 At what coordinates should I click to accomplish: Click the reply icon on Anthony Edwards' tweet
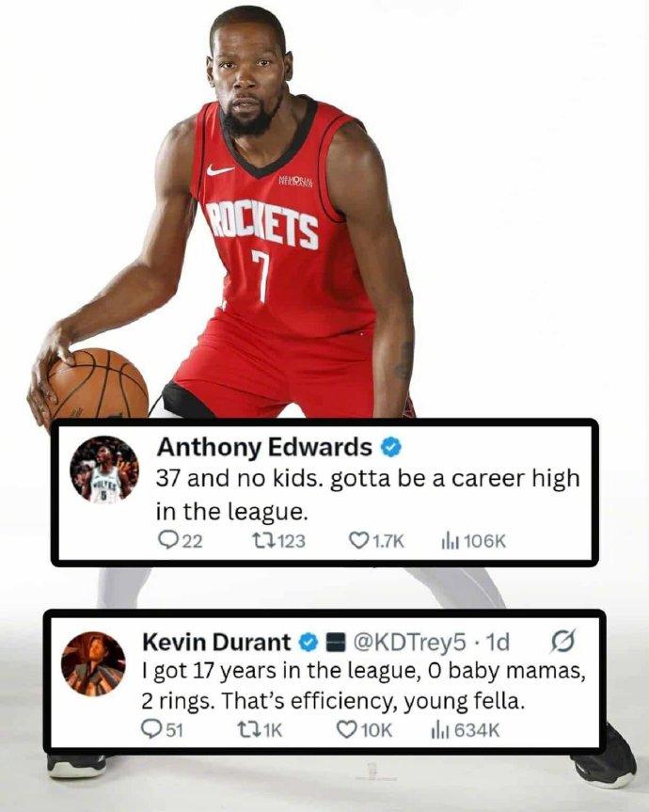167,541
